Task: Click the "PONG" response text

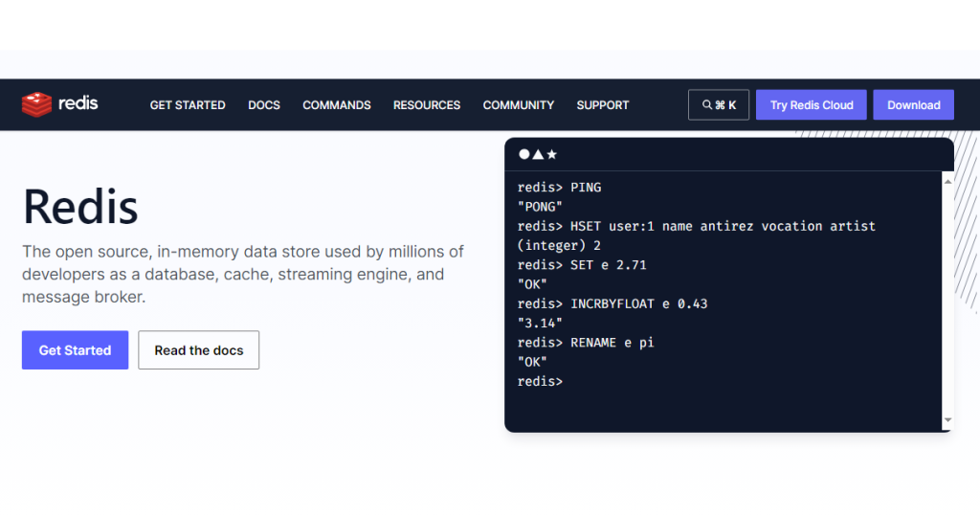Action: tap(540, 207)
